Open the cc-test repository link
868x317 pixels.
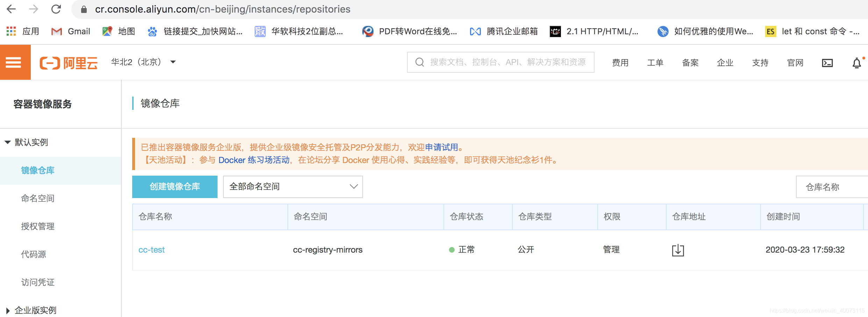(x=151, y=250)
